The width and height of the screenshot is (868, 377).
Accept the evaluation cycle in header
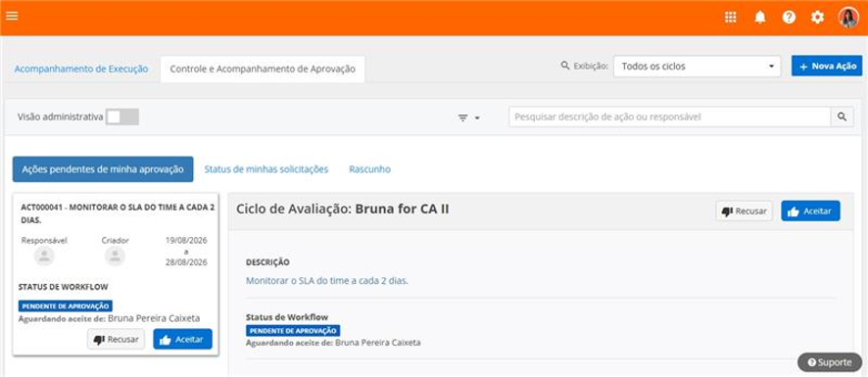(810, 211)
